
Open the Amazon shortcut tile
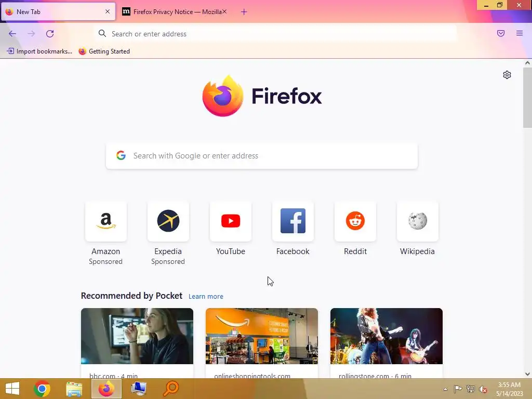(106, 221)
